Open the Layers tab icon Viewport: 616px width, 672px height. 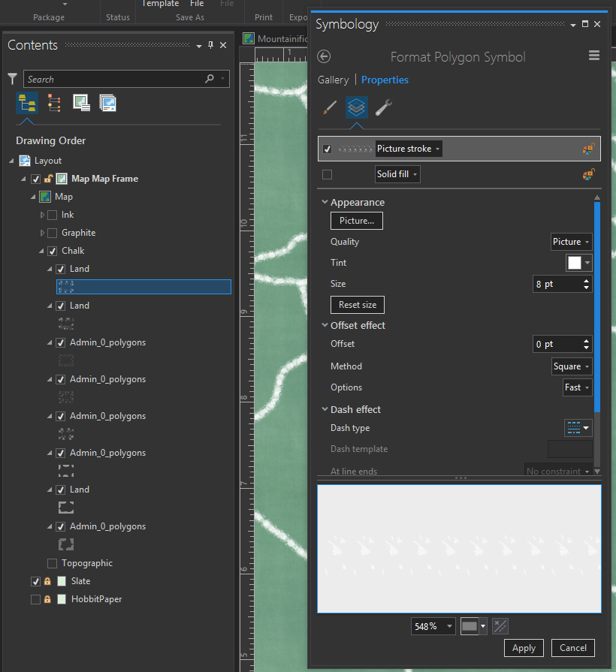(357, 107)
